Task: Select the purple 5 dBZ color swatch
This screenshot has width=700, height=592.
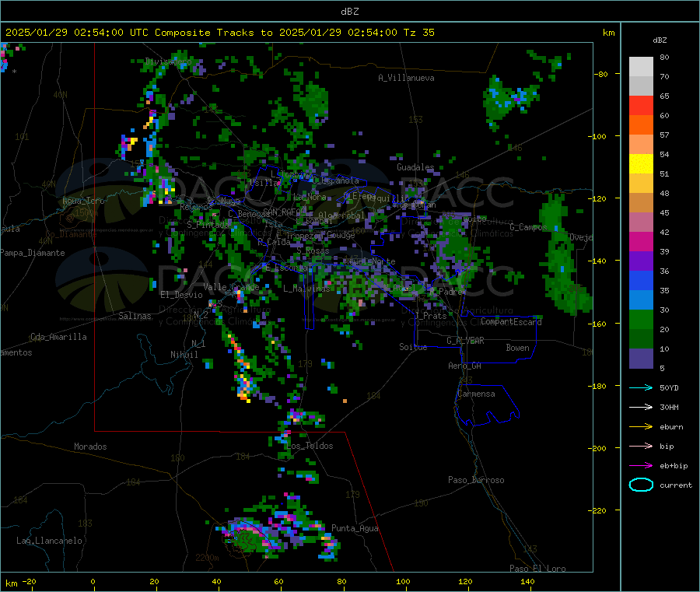Action: tap(641, 359)
